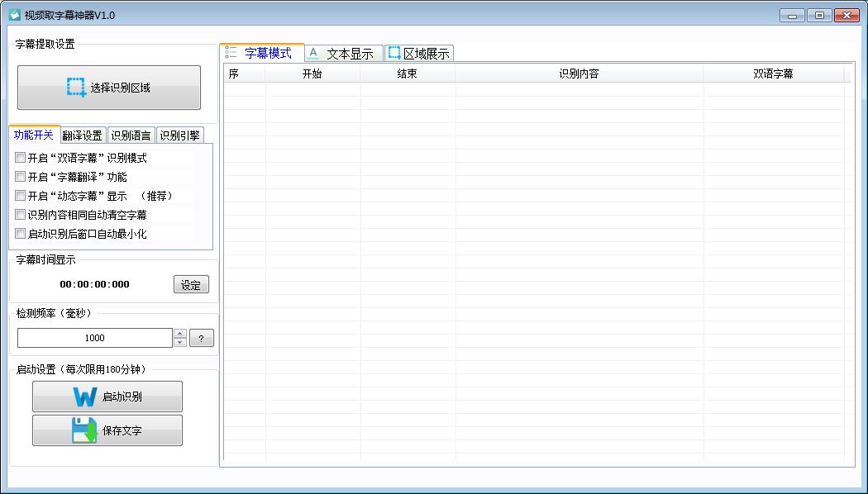Switch to the 功能开关 tab
868x494 pixels.
tap(34, 135)
